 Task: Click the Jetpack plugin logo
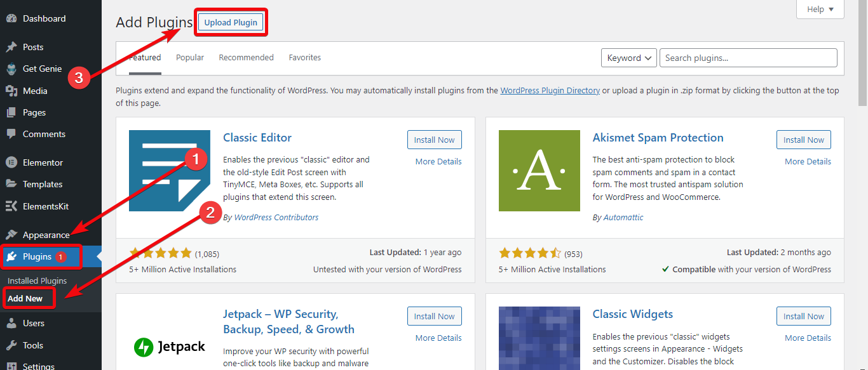tap(170, 347)
